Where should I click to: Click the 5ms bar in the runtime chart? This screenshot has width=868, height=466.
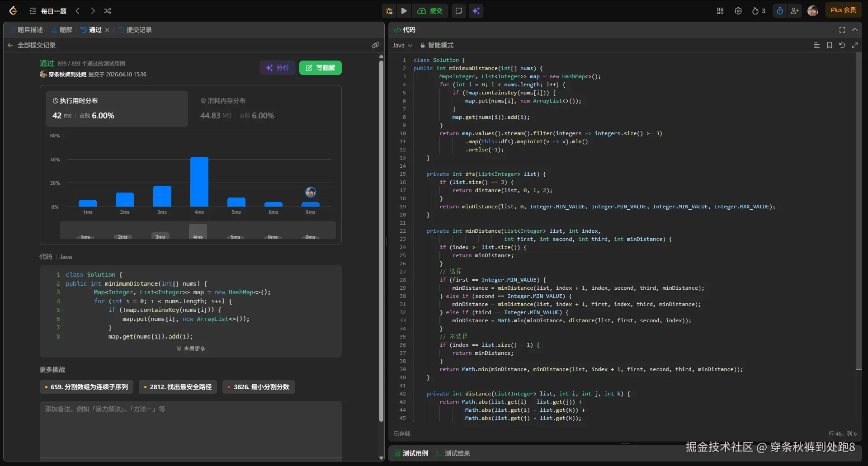(236, 202)
